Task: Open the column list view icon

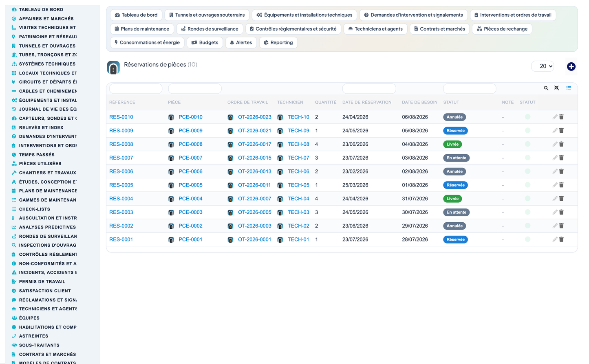Action: [x=569, y=88]
